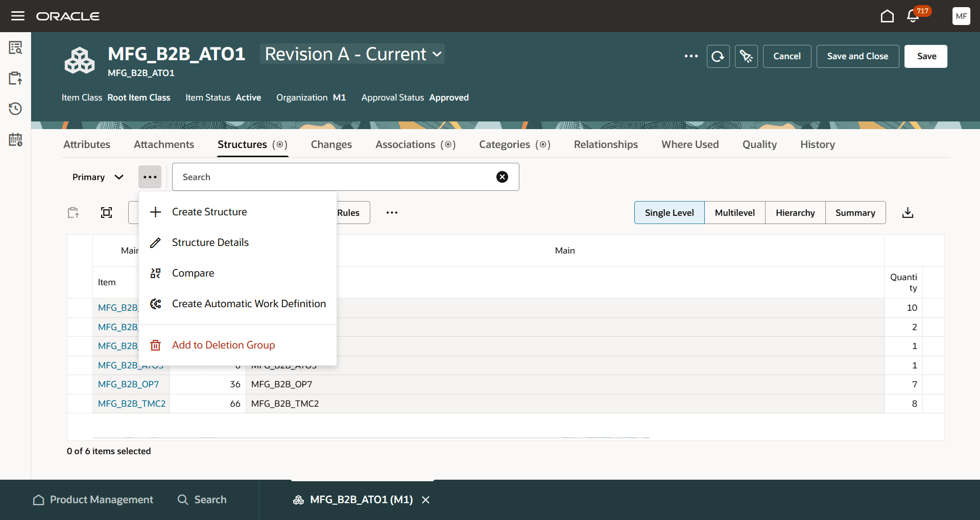Download the structure with the export icon
The image size is (980, 520).
click(907, 213)
